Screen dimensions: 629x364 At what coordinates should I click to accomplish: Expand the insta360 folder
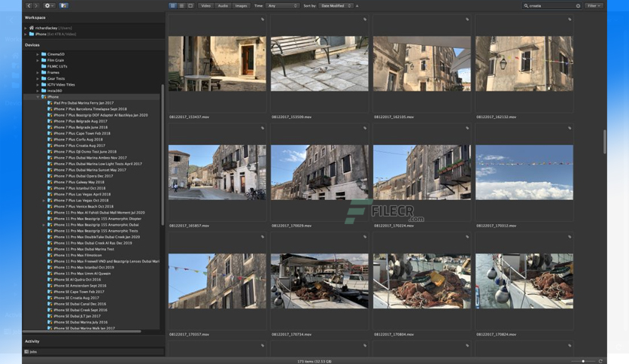click(x=38, y=90)
